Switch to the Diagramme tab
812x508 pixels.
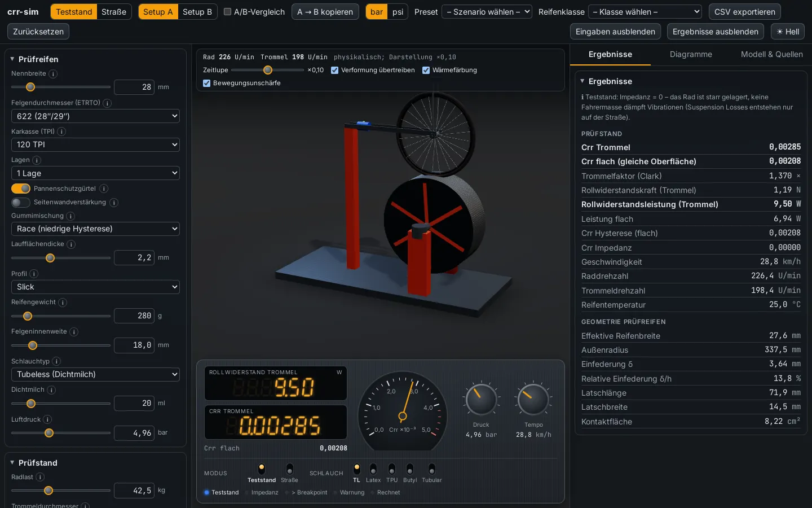(691, 54)
